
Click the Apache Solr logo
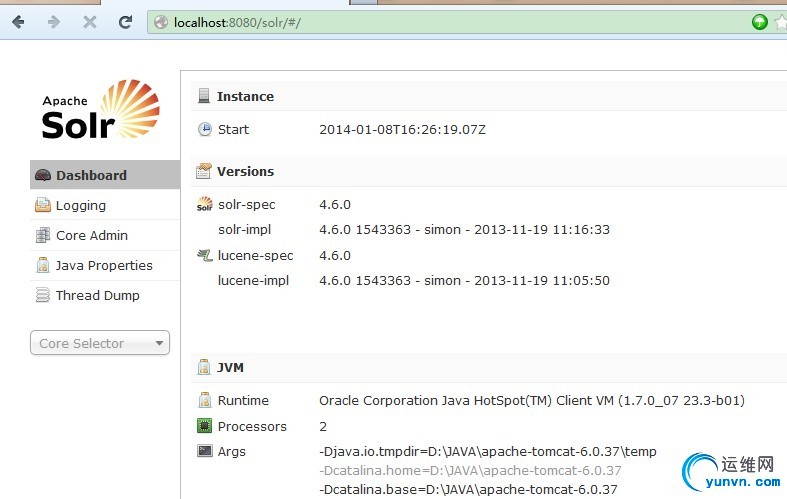(101, 109)
